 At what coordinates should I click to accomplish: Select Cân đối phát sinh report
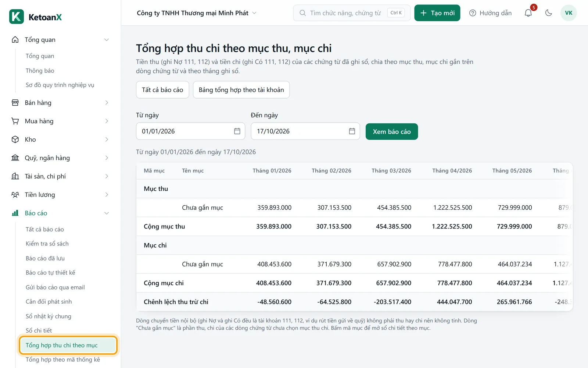[x=49, y=302]
